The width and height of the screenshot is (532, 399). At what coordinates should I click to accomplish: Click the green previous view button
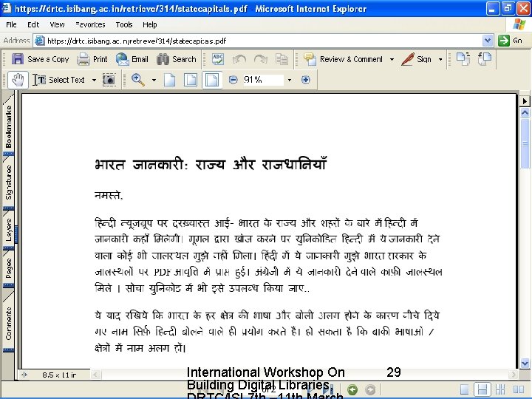[352, 389]
